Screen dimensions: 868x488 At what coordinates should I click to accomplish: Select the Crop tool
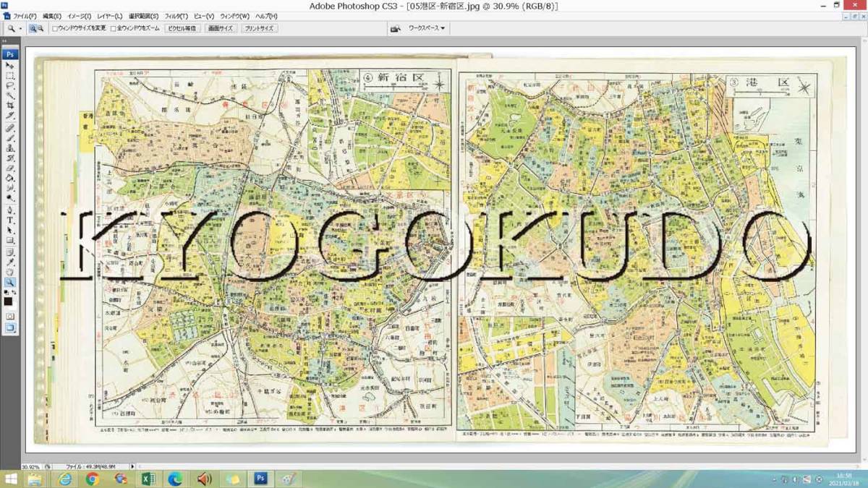[x=10, y=105]
